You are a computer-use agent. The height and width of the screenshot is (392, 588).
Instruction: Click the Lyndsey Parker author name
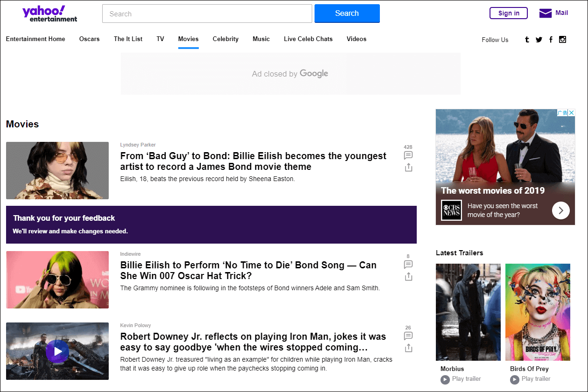138,145
